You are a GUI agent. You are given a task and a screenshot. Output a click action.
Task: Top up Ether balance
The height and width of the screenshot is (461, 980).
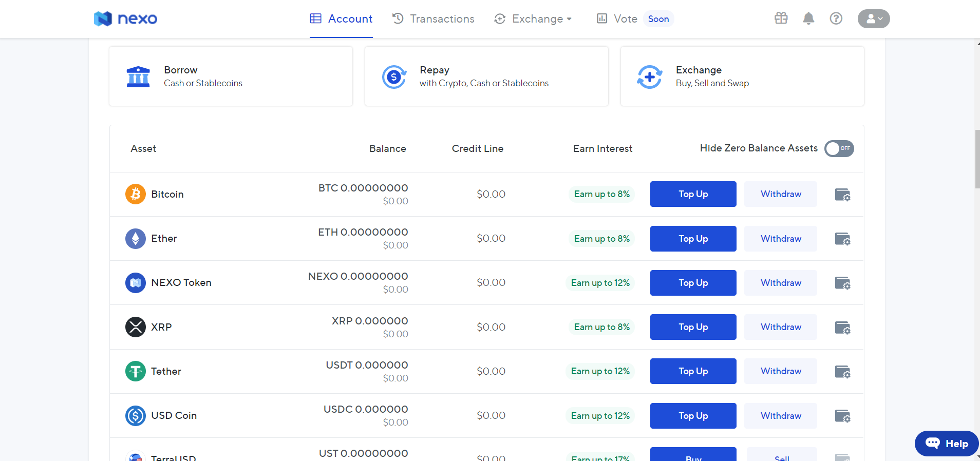(x=693, y=239)
